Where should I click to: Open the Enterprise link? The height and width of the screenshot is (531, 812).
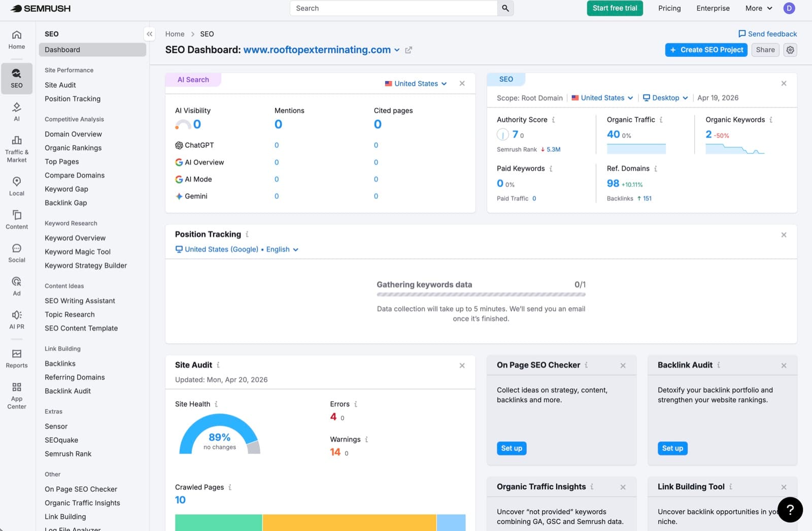(713, 8)
